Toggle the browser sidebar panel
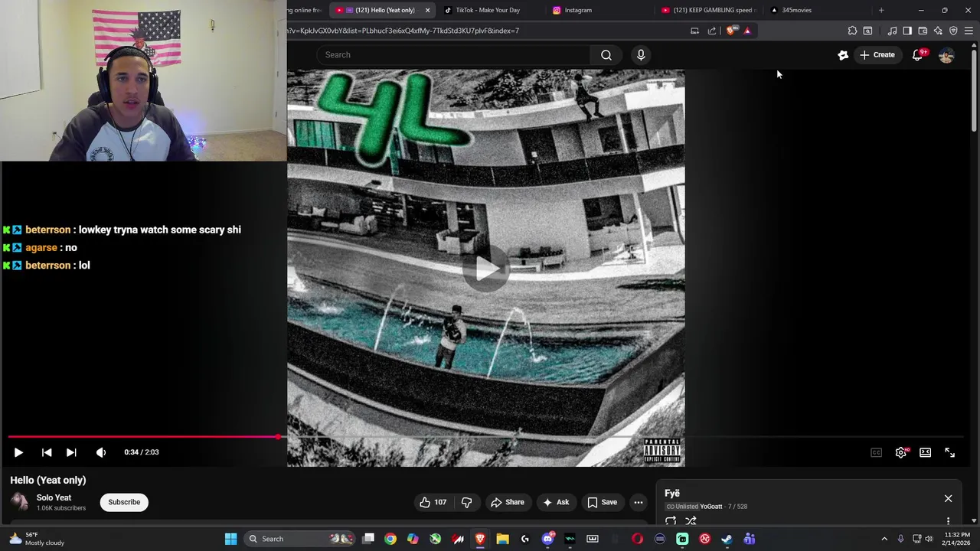Image resolution: width=980 pixels, height=551 pixels. (907, 31)
